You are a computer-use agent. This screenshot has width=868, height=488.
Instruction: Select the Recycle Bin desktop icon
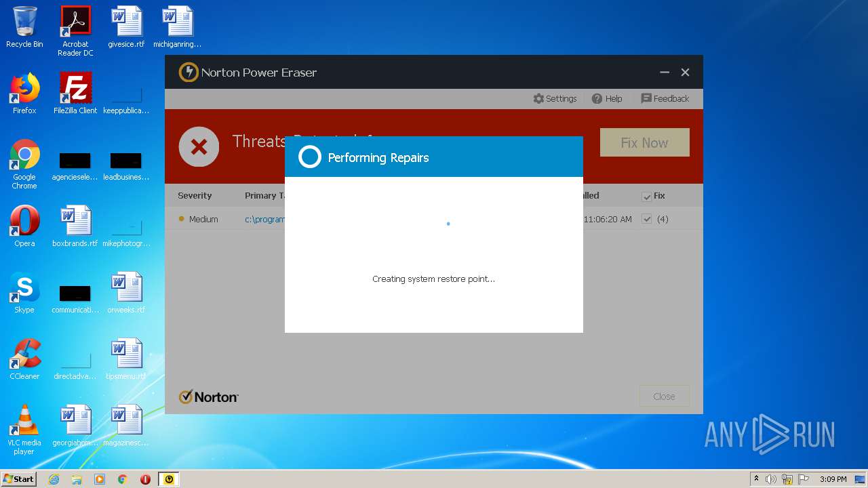(24, 28)
